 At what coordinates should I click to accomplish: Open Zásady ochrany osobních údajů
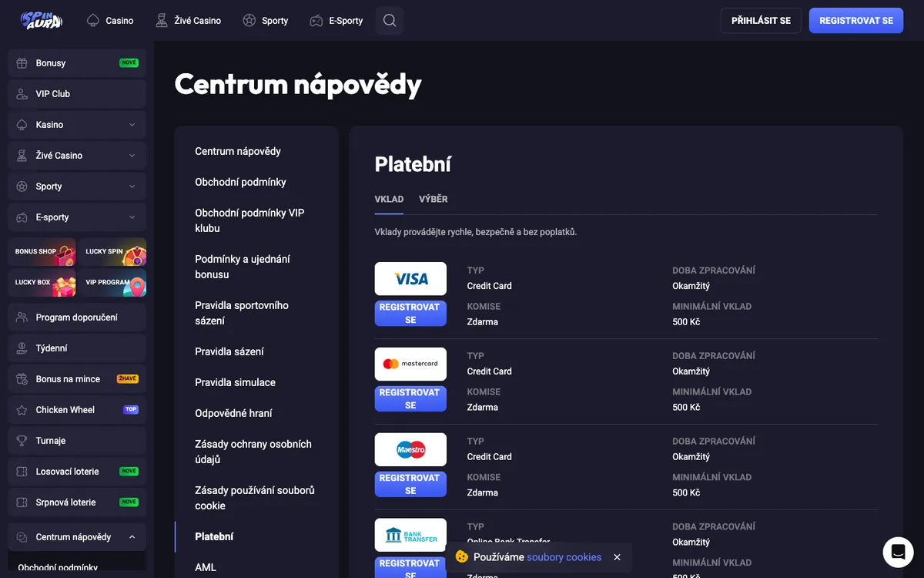(253, 452)
